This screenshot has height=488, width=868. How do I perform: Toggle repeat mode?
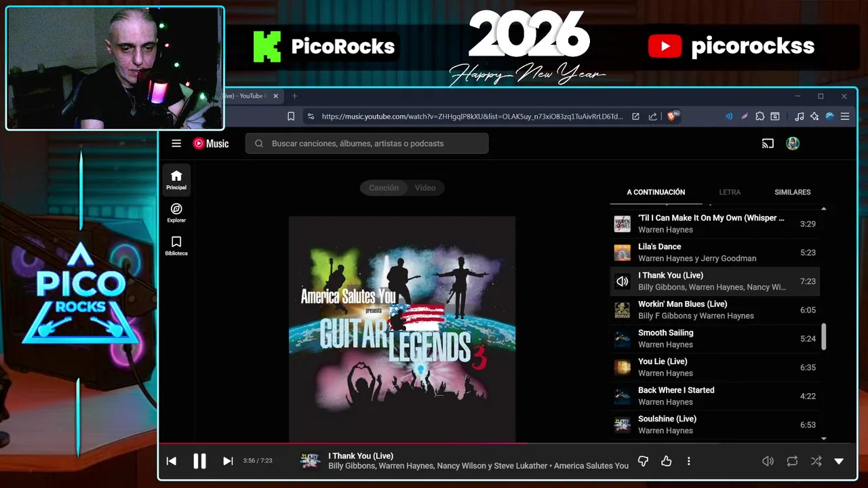(x=792, y=461)
